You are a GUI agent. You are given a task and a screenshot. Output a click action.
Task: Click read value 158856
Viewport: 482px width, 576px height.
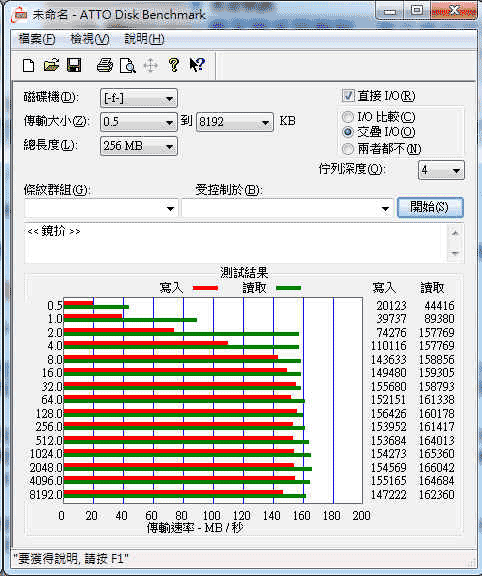click(x=437, y=360)
